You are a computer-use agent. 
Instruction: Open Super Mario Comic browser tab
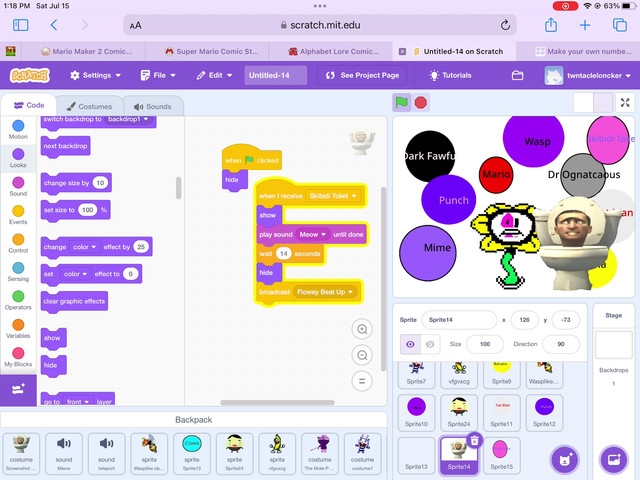pos(211,51)
